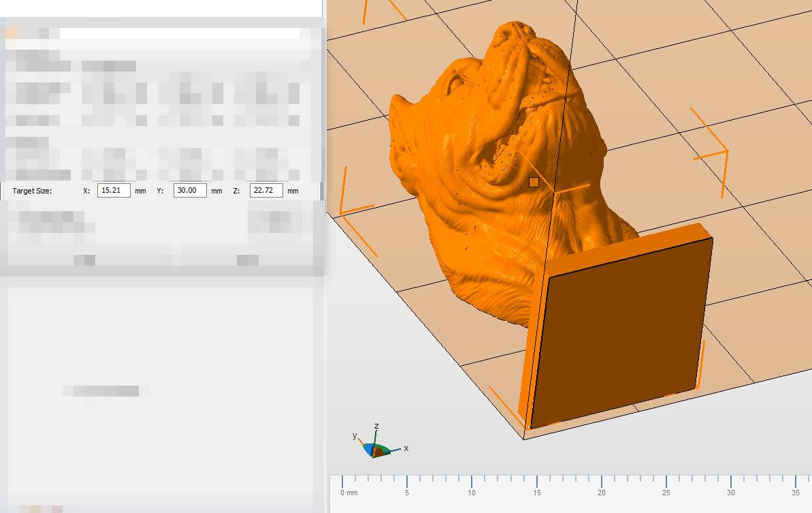This screenshot has height=513, width=812.
Task: Click the orange square handle on the model
Action: click(x=534, y=182)
